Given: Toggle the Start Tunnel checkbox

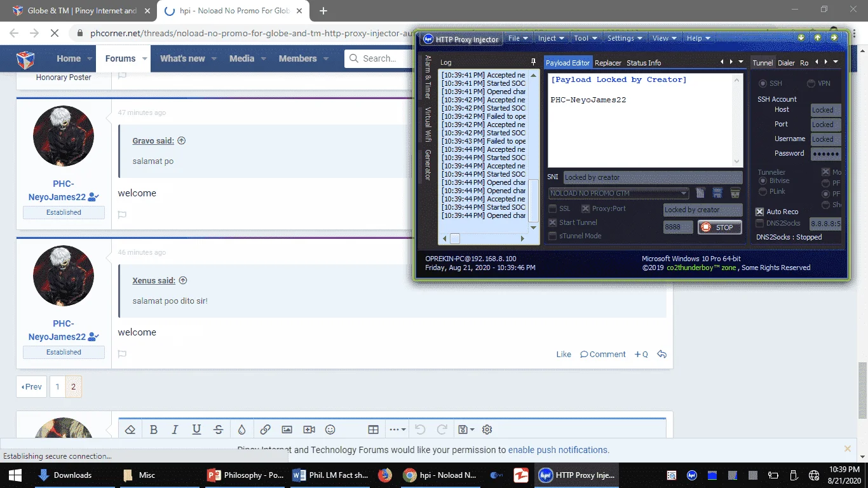Looking at the screenshot, I should (x=553, y=222).
